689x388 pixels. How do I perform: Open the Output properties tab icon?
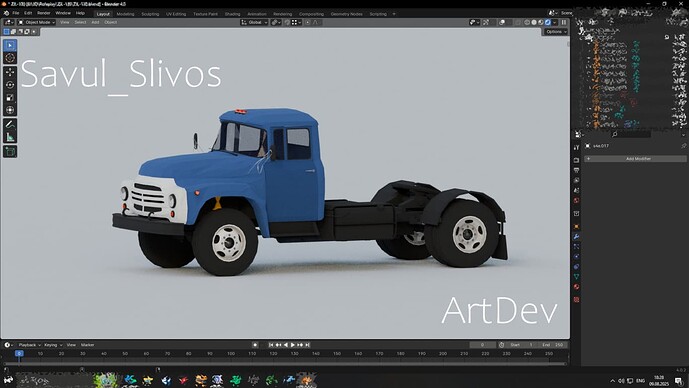577,170
